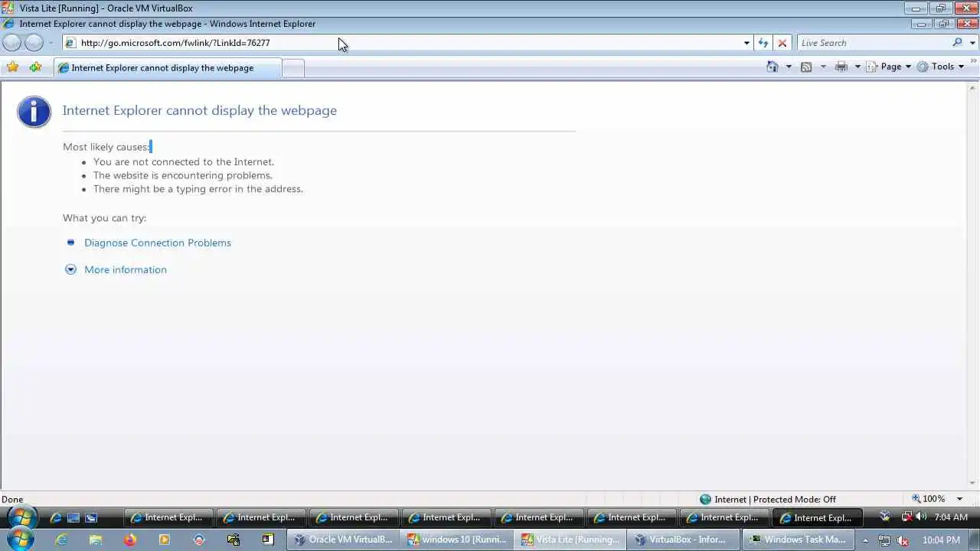Click the Print icon
The height and width of the screenshot is (551, 980).
[841, 67]
